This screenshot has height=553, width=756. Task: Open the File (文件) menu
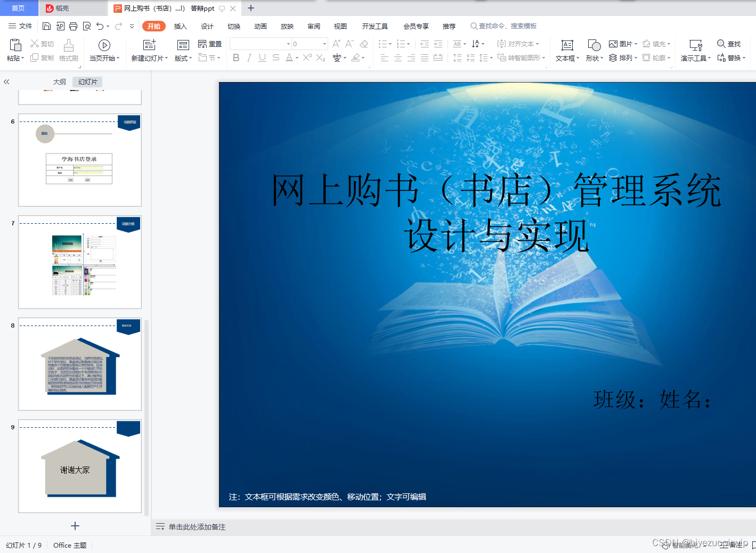[20, 26]
